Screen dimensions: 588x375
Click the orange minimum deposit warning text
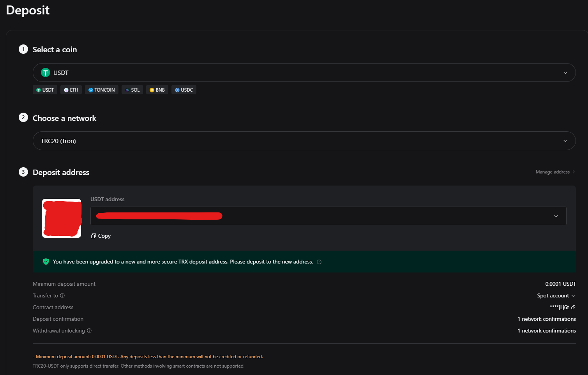pos(148,357)
